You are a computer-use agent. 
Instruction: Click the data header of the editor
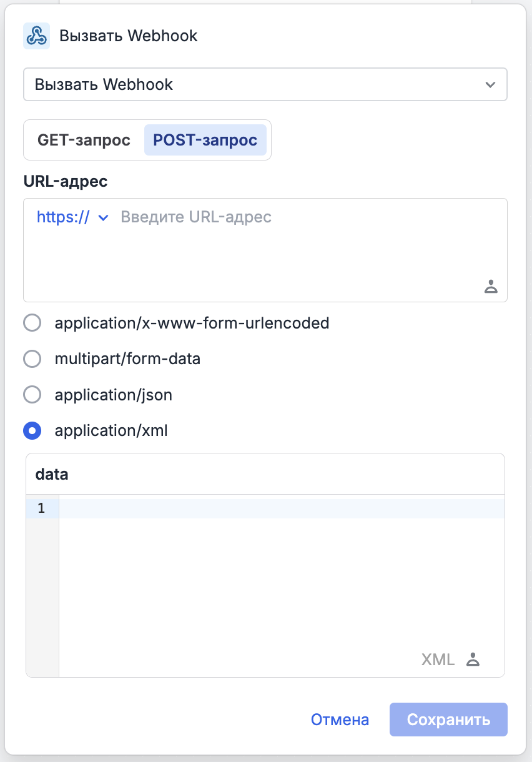pos(52,474)
